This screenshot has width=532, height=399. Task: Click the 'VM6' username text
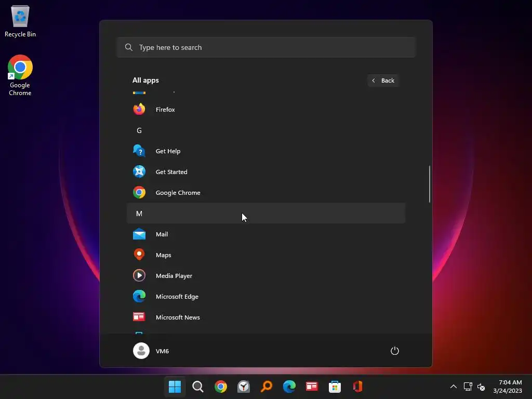[162, 351]
